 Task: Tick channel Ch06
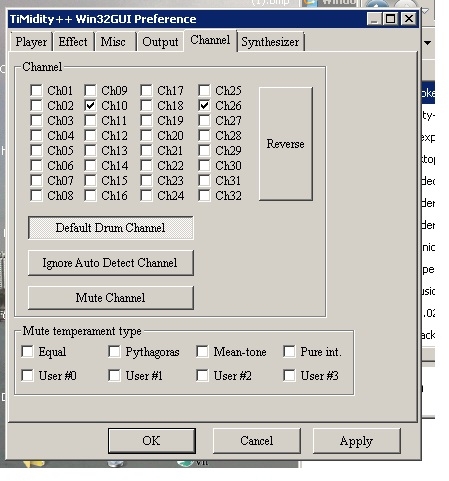pos(36,165)
